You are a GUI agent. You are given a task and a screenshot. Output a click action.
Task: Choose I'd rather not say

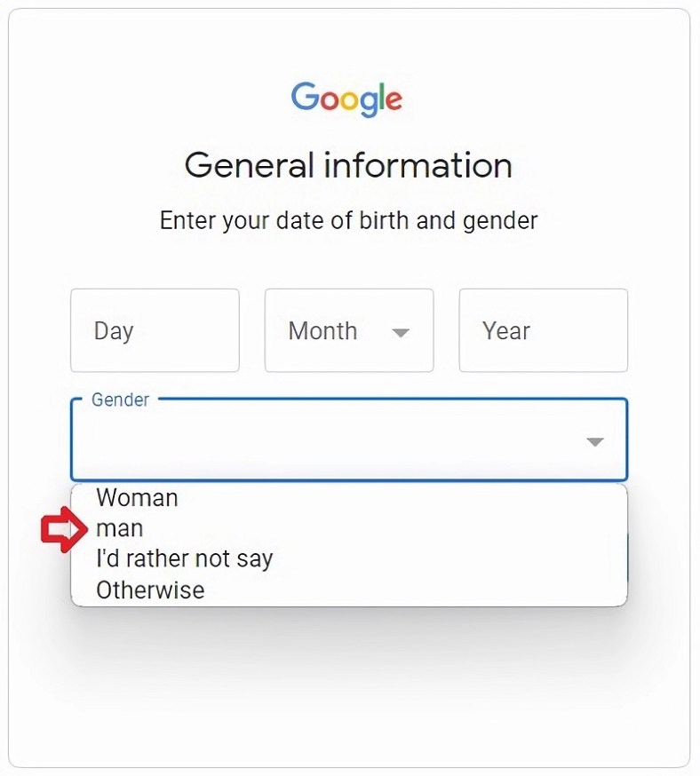click(184, 558)
